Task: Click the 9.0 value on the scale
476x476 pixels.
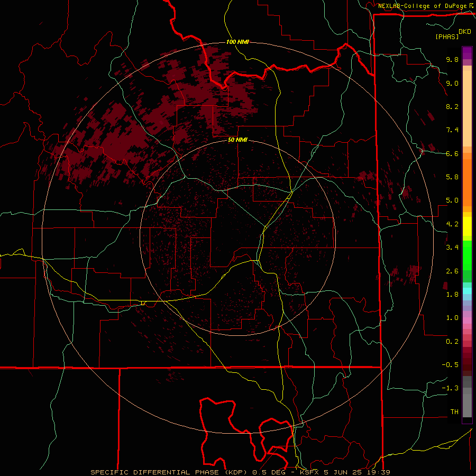Action: (x=452, y=83)
